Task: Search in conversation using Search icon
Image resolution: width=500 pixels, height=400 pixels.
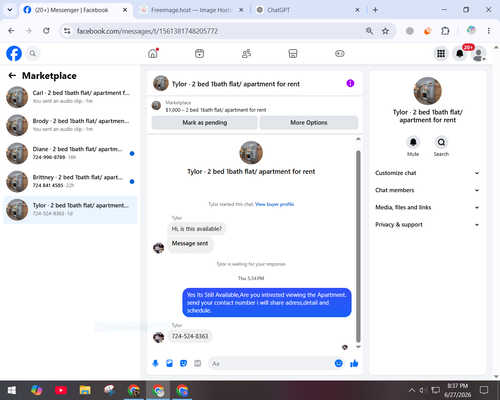Action: 441,142
